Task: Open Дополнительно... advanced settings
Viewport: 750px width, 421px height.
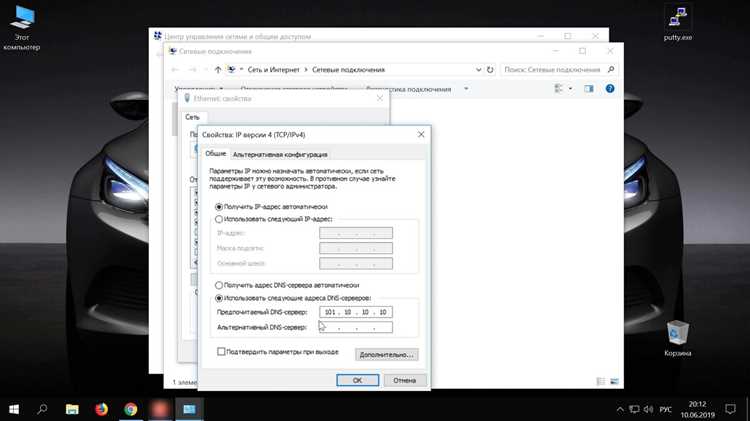Action: point(386,355)
